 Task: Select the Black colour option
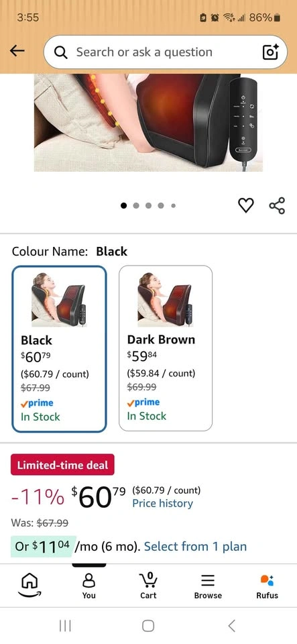(59, 349)
